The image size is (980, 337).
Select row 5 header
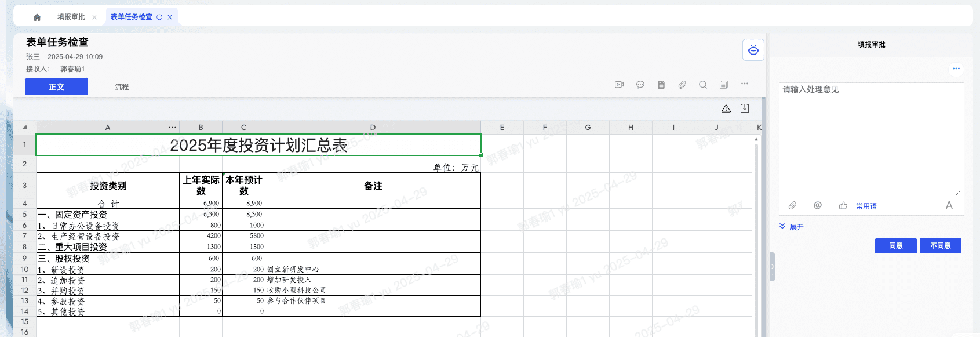point(24,214)
